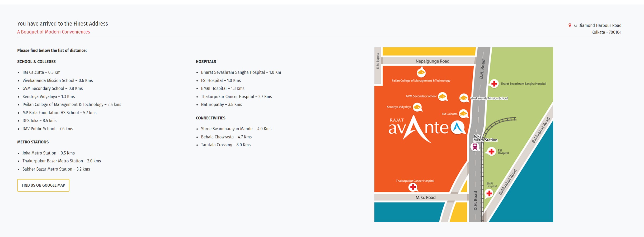Click 'GVM Secondary School – 0.8 Kms' item
Screen dimensions: 644x237
53,88
